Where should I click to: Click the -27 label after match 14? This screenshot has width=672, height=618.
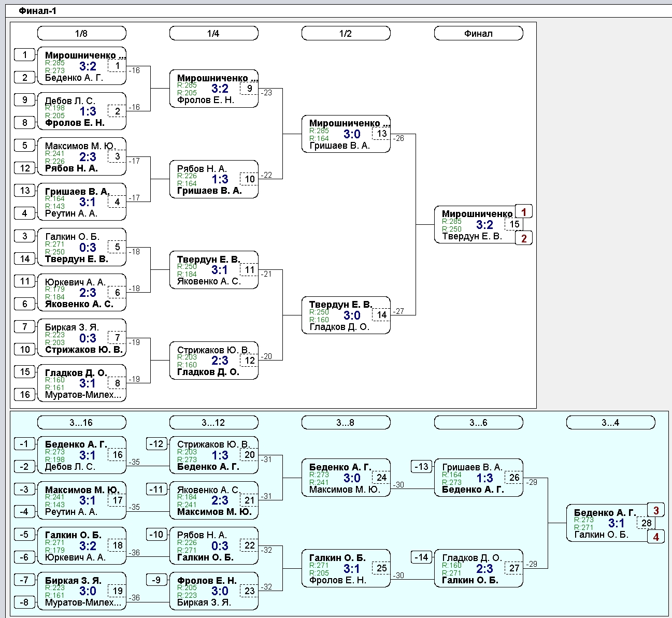click(x=398, y=311)
